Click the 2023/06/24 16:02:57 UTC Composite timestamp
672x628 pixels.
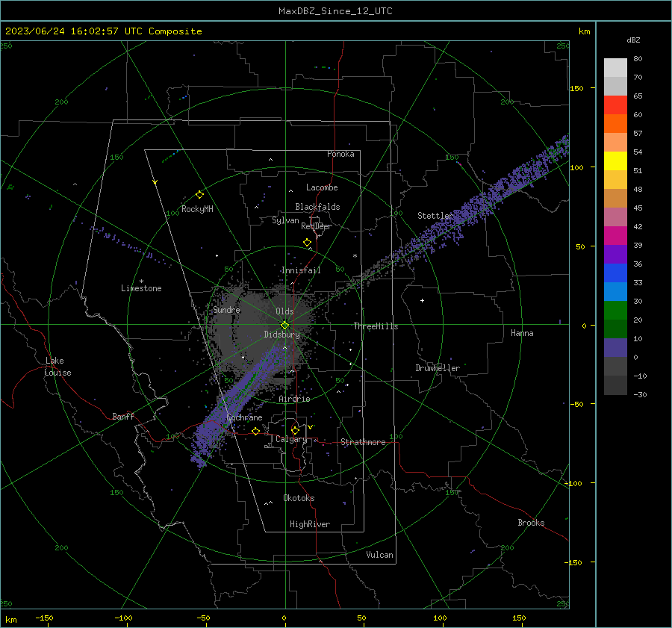tap(103, 31)
